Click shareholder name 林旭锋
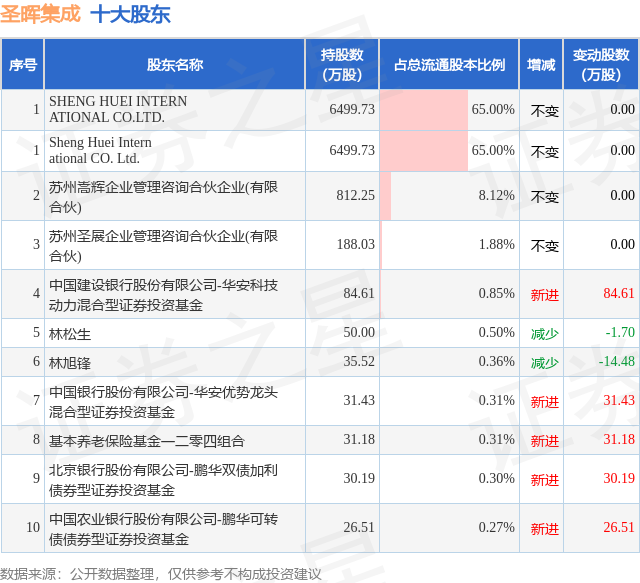The image size is (640, 583). click(x=70, y=363)
